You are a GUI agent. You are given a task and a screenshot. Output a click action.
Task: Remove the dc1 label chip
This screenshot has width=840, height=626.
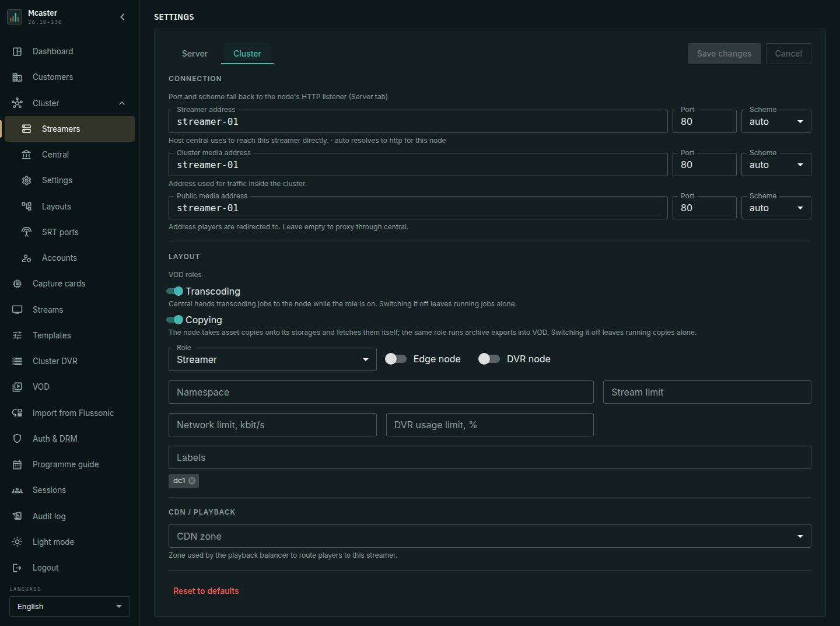tap(192, 481)
